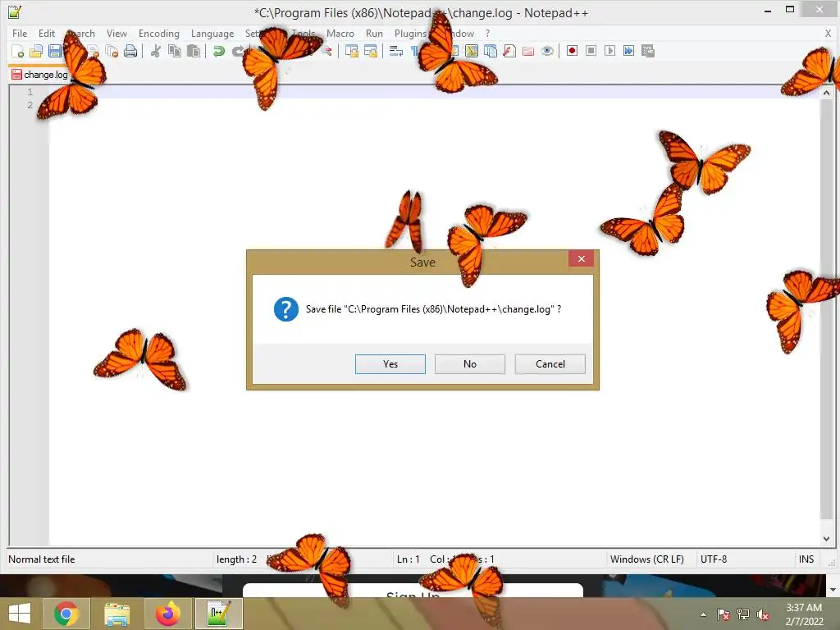Click the blue question mark dialog icon

(x=286, y=309)
